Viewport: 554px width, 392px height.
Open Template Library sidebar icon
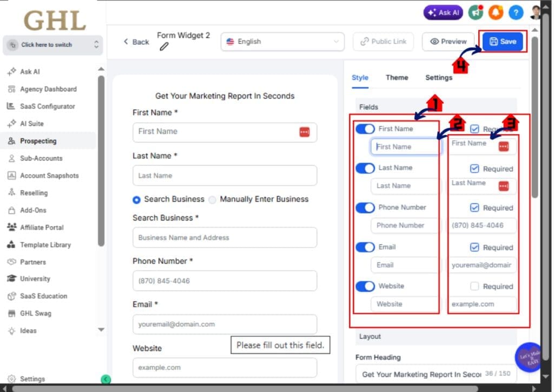[11, 244]
